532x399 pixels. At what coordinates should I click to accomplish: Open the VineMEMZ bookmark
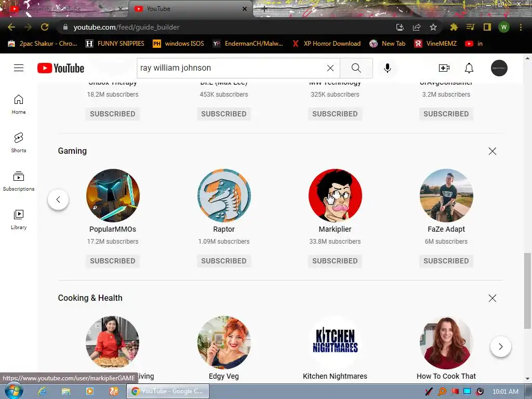436,44
